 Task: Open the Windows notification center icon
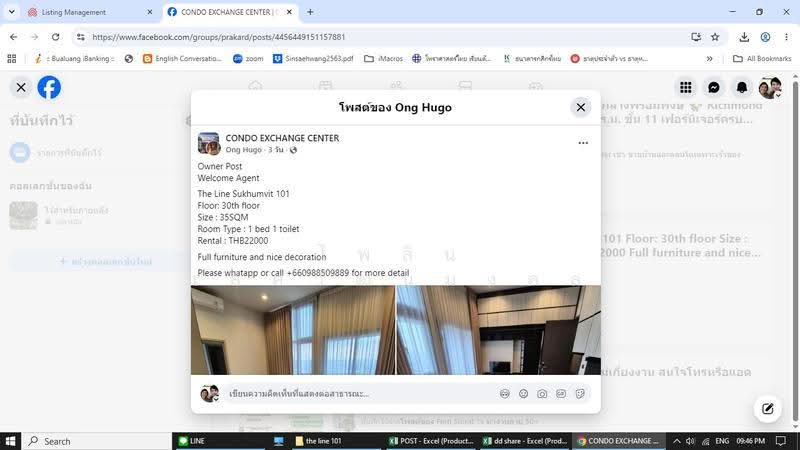781,441
